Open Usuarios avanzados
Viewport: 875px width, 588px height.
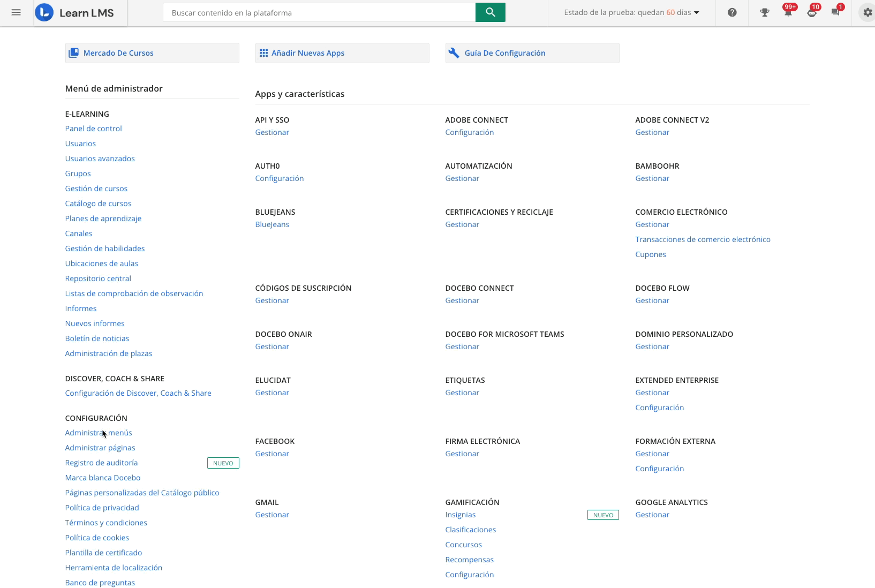[x=100, y=159]
